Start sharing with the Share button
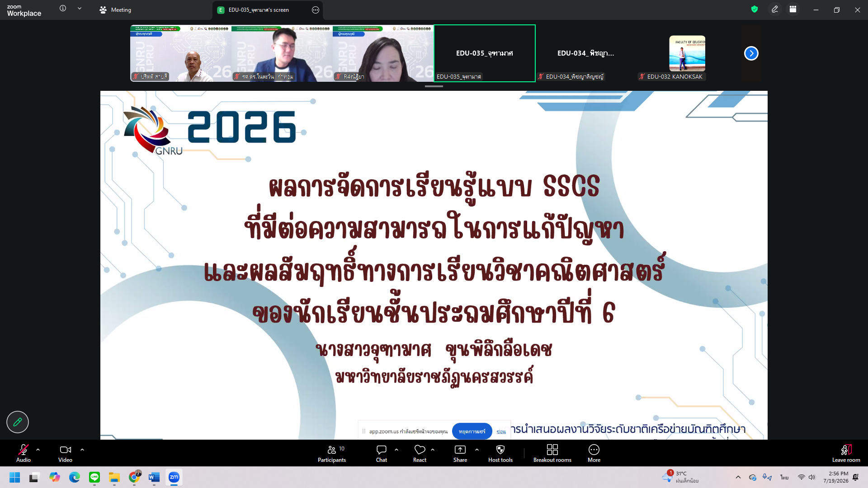This screenshot has height=488, width=868. coord(460,453)
